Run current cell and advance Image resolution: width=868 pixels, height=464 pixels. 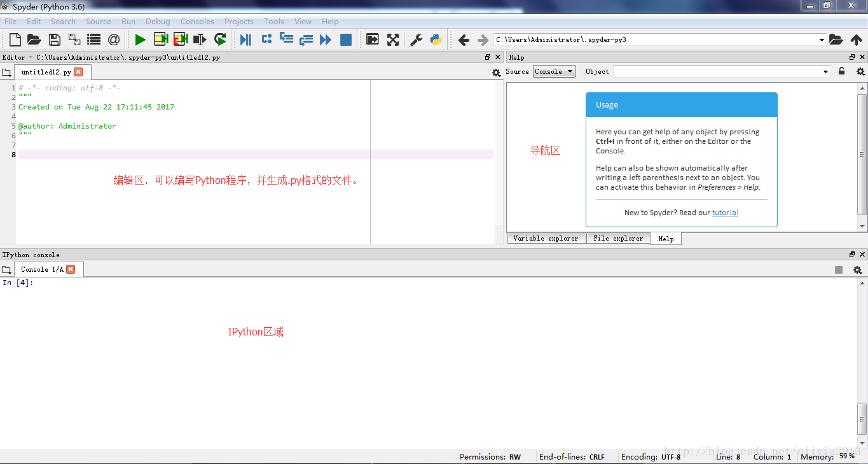[x=181, y=39]
